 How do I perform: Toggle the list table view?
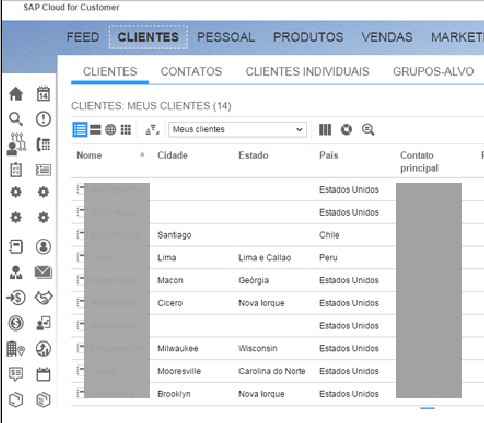(80, 130)
